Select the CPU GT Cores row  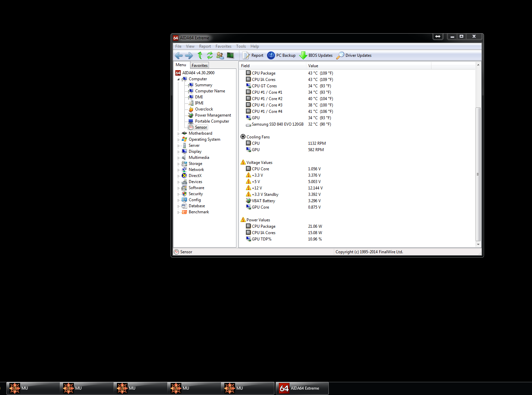(x=357, y=86)
